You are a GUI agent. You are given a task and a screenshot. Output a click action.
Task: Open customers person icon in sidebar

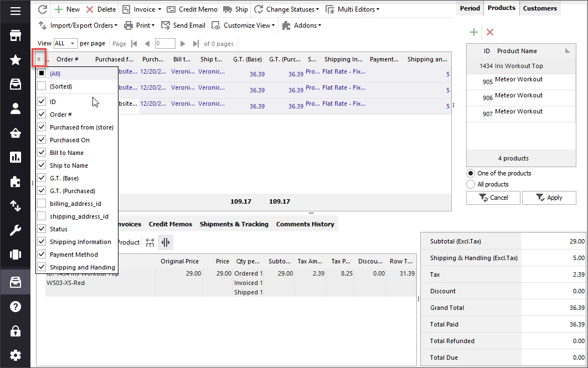[16, 108]
